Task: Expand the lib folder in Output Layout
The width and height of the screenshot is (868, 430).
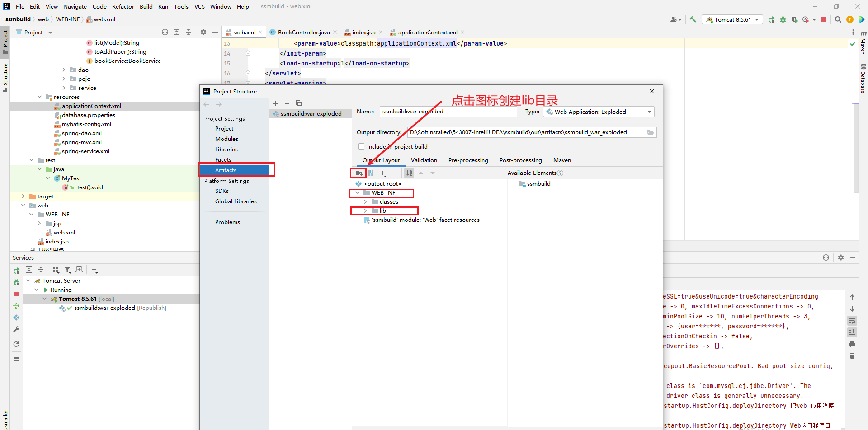Action: click(x=365, y=211)
